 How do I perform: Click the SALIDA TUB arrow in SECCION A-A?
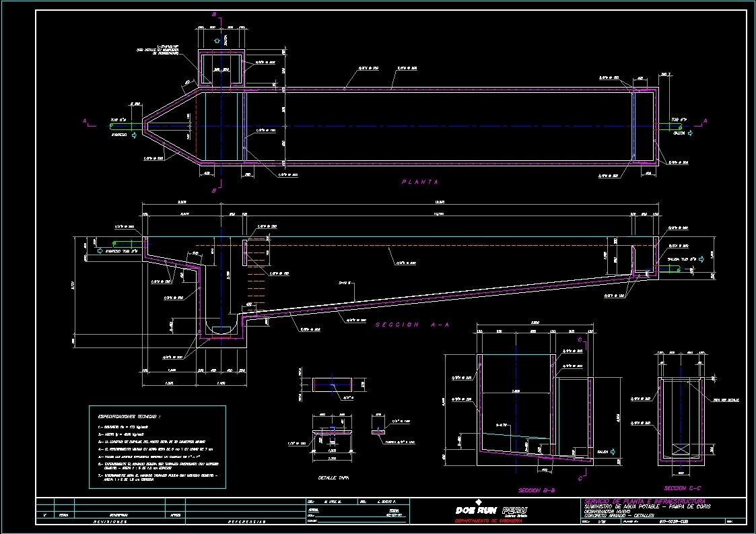701,259
